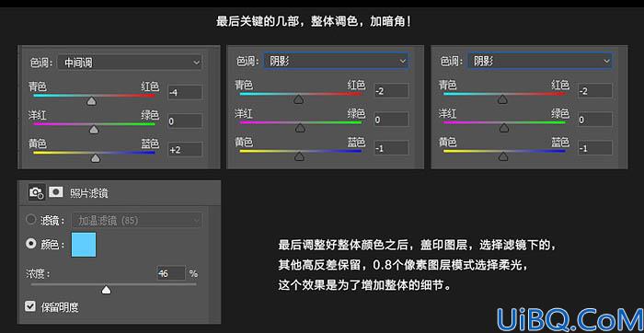The image size is (644, 333).
Task: Click the 黄色-蓝色 slider handle in the 中间调 panel
Action: pyautogui.click(x=96, y=158)
